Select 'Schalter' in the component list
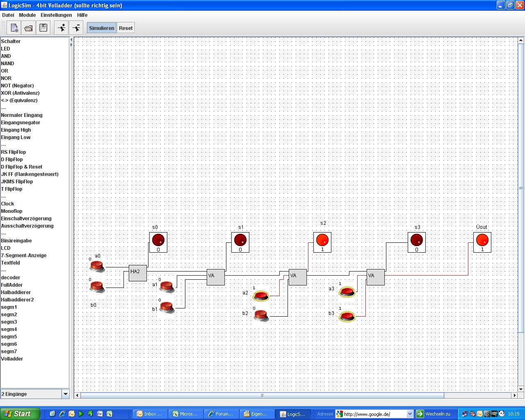Screen dimensions: 525x420 tap(11, 41)
